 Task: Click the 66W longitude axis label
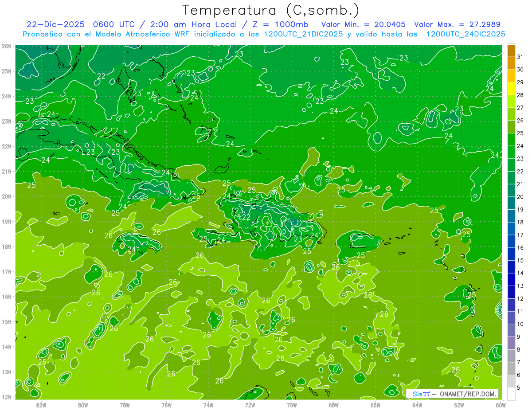tap(376, 404)
